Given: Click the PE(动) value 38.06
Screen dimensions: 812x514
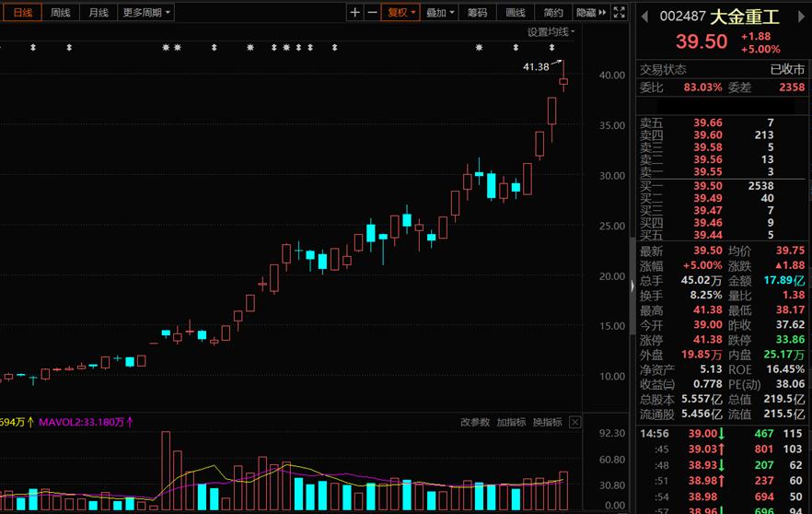Looking at the screenshot, I should (x=790, y=384).
